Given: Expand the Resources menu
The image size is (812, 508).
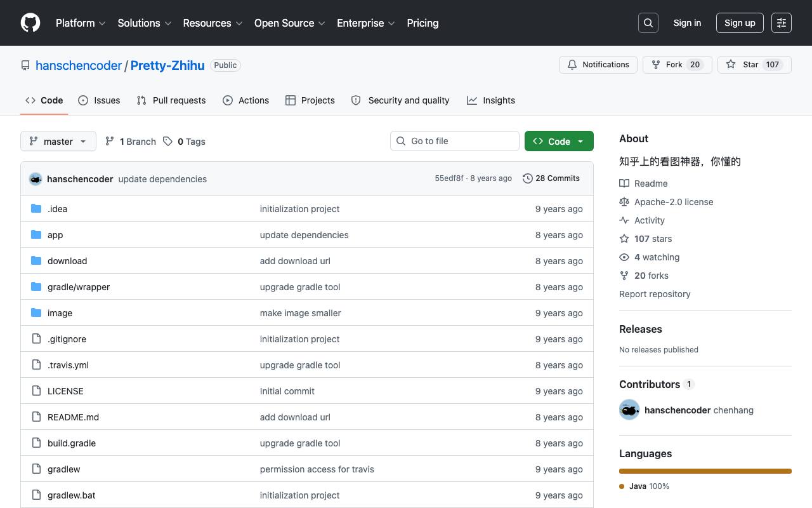Looking at the screenshot, I should click(213, 23).
